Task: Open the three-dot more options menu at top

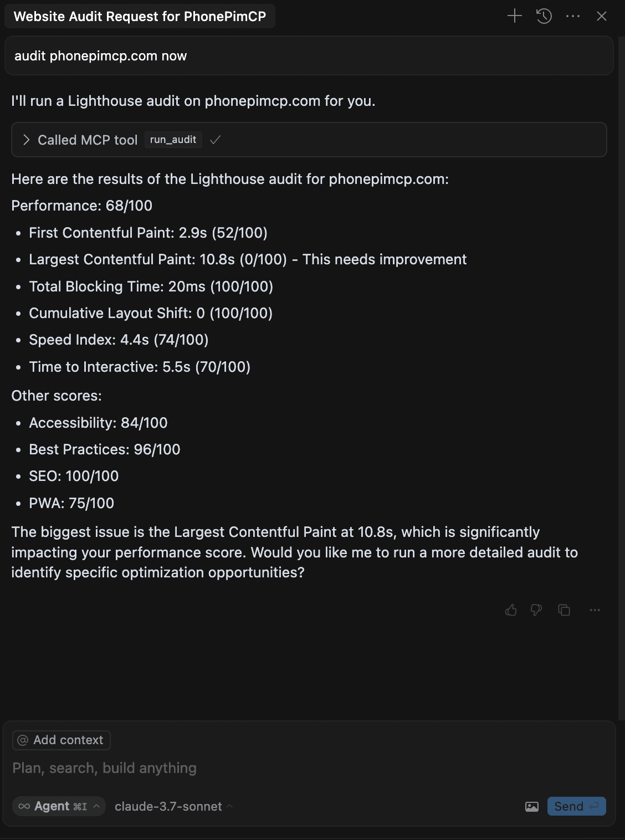Action: (x=573, y=16)
